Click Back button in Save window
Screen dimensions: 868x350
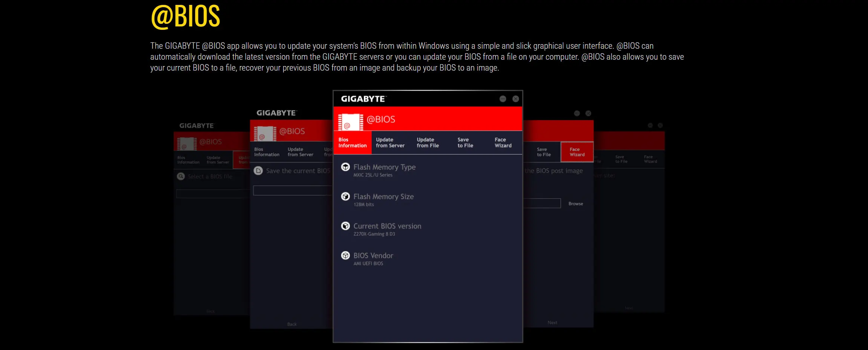pos(292,324)
